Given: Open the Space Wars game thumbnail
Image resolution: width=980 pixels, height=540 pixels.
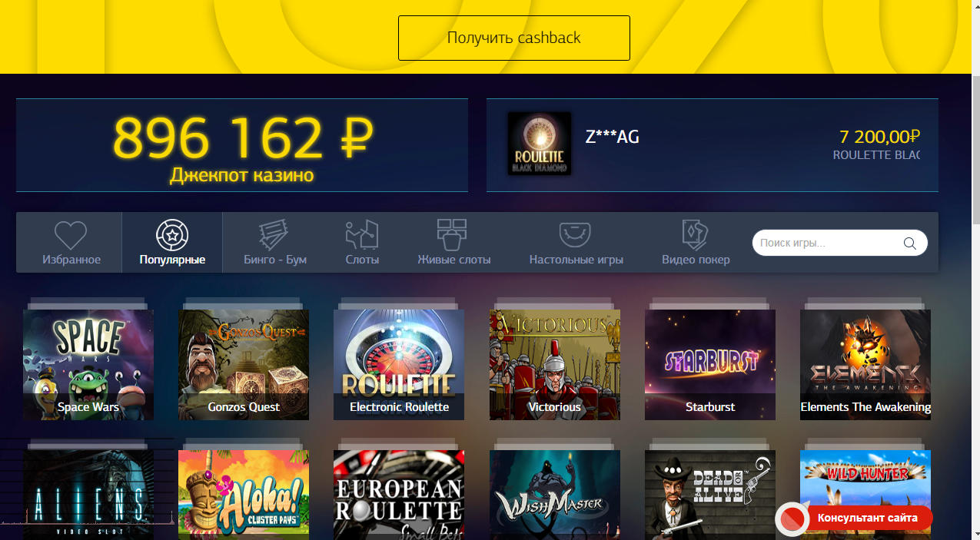Looking at the screenshot, I should pyautogui.click(x=88, y=365).
